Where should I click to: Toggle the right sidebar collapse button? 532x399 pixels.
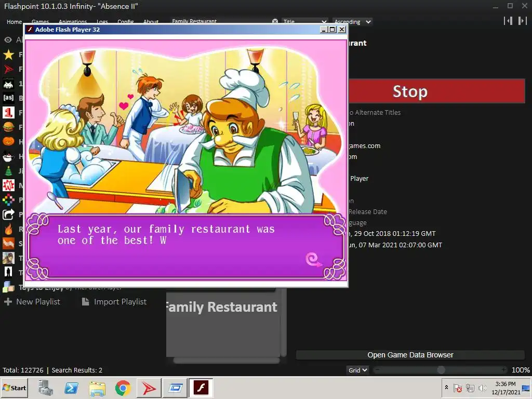click(x=522, y=21)
